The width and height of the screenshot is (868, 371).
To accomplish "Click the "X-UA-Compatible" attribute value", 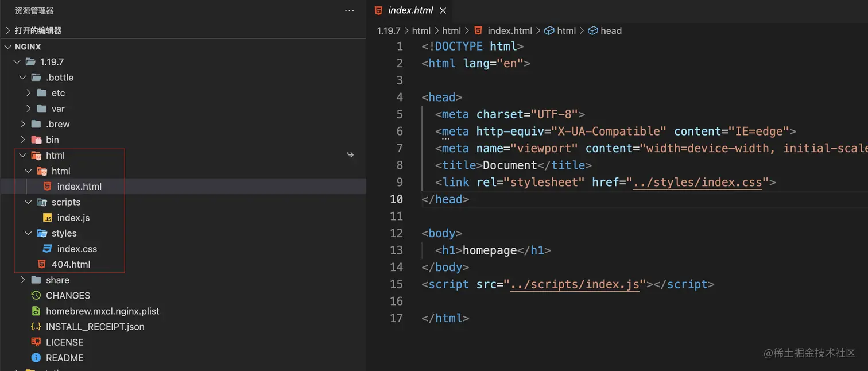I will pyautogui.click(x=609, y=132).
